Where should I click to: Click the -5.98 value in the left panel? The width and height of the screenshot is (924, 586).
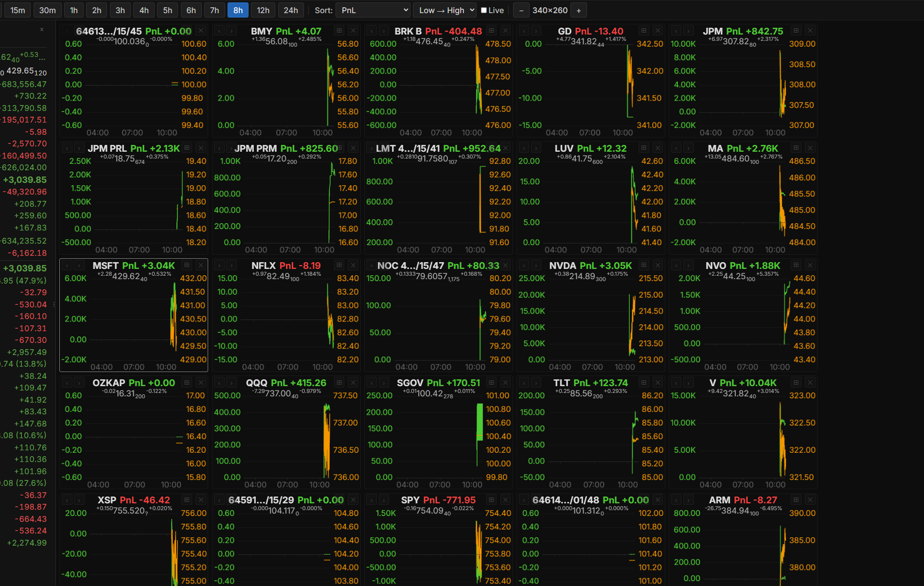36,132
